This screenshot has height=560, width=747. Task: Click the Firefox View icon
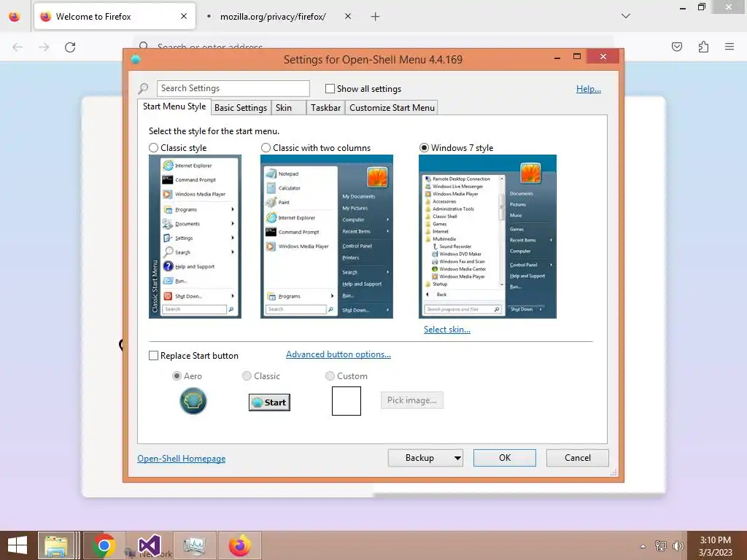(15, 17)
